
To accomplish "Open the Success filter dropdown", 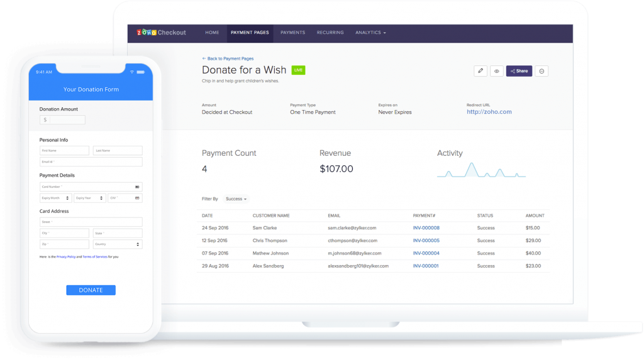I will 236,199.
